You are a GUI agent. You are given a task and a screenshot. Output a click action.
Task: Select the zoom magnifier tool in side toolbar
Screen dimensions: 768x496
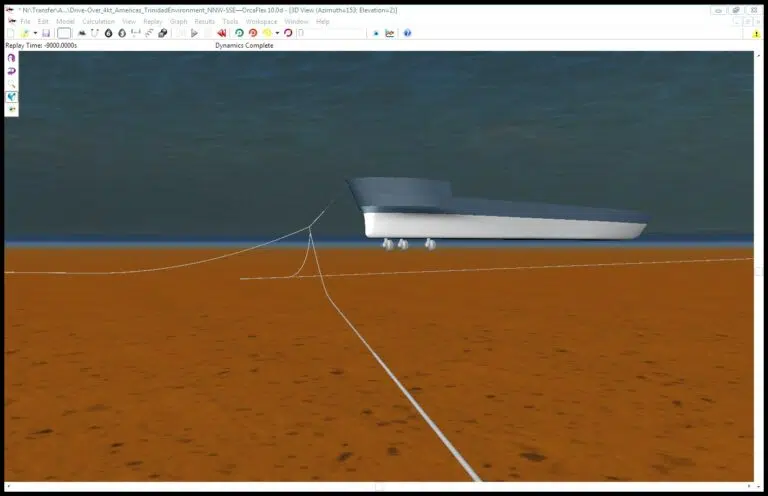pyautogui.click(x=12, y=84)
